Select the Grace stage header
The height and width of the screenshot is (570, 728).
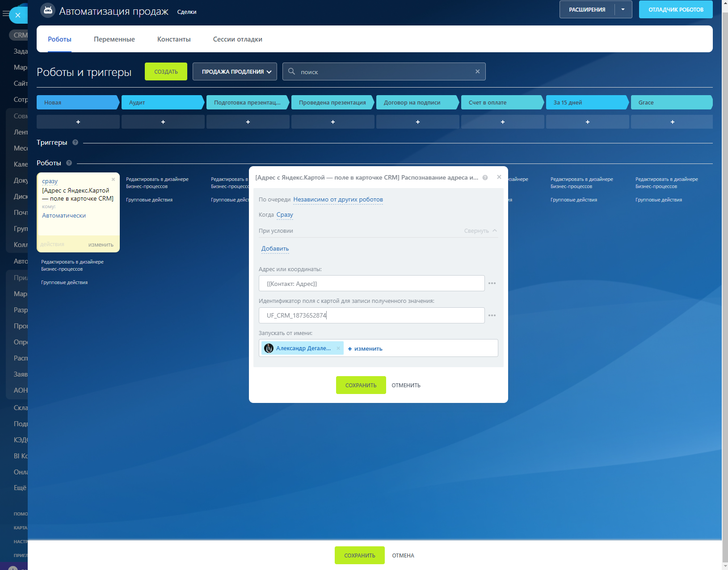tap(672, 102)
